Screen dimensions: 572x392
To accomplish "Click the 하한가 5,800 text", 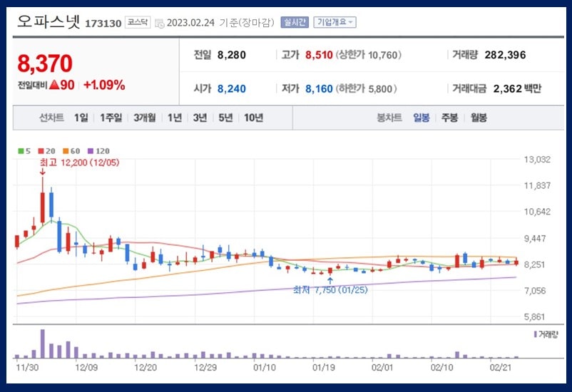I will point(367,88).
